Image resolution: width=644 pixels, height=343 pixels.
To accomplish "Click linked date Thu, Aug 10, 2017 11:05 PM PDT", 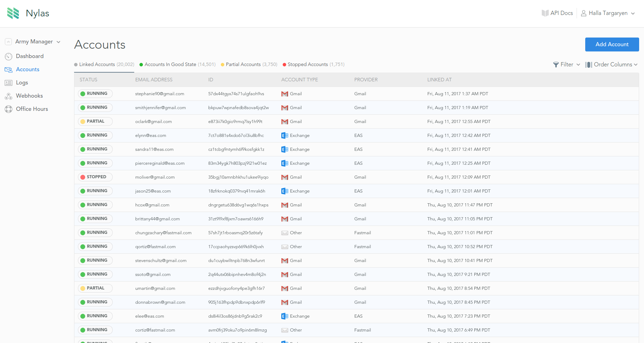I will pos(460,219).
